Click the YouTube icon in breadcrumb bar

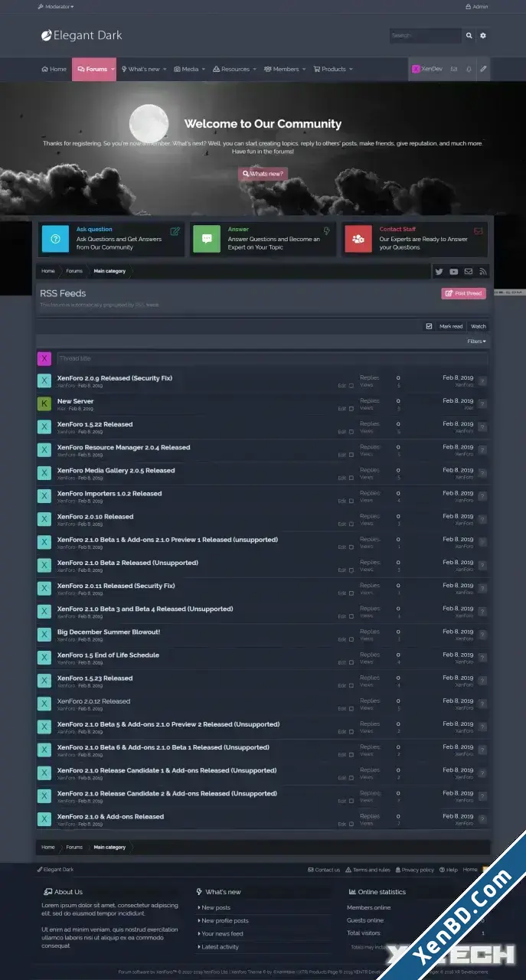pos(454,271)
